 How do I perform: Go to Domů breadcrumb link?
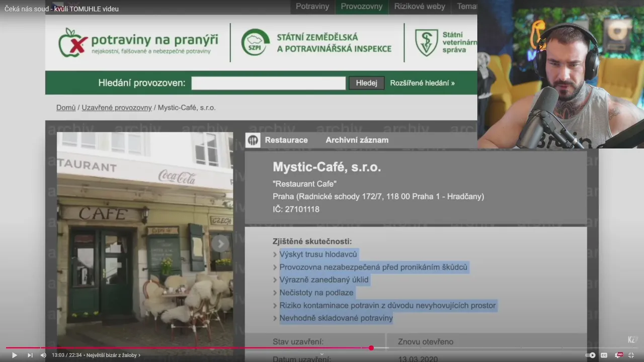pos(66,108)
